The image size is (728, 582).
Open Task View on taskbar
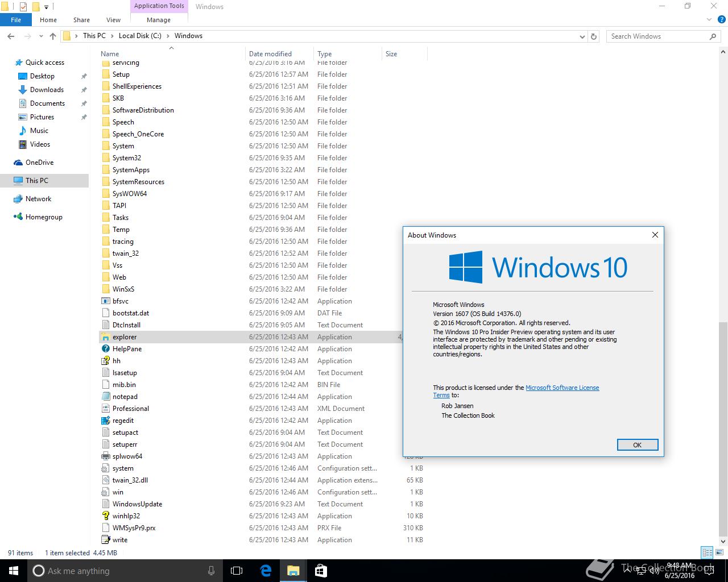tap(237, 571)
